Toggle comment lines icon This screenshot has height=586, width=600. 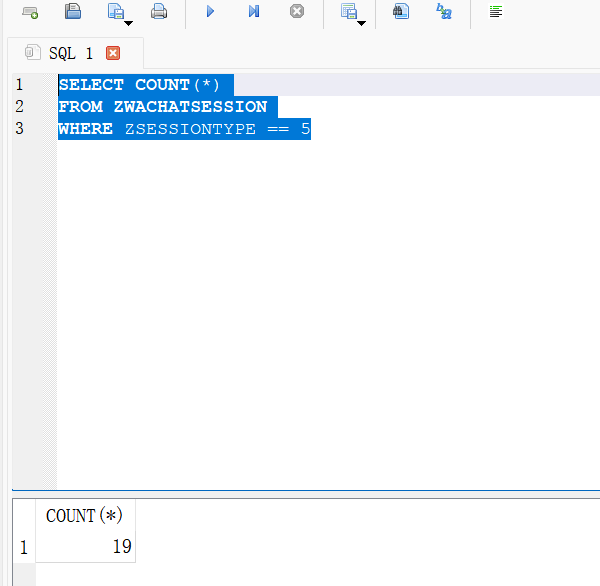[496, 11]
